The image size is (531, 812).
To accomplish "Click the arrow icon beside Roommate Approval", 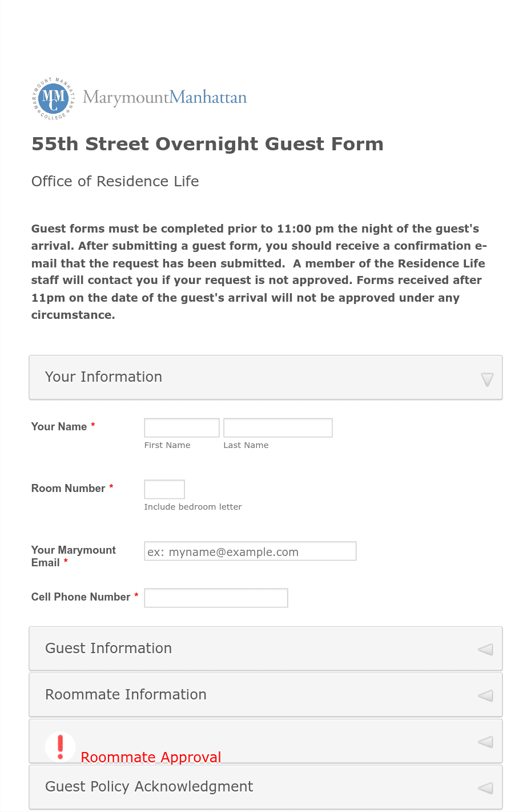I will point(485,742).
